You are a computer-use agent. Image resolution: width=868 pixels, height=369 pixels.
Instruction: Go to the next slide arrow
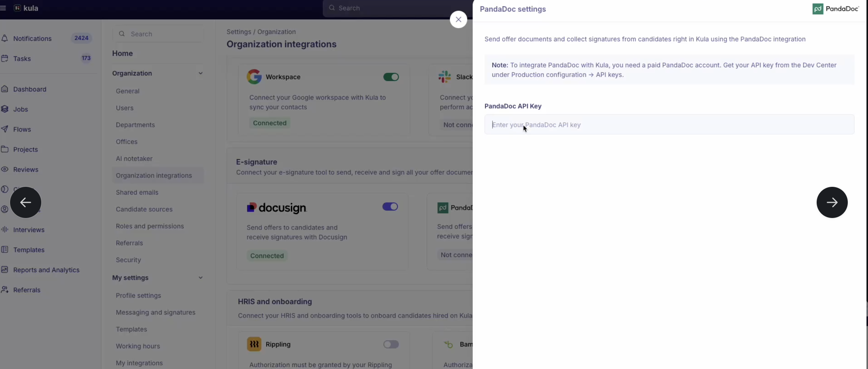coord(832,202)
